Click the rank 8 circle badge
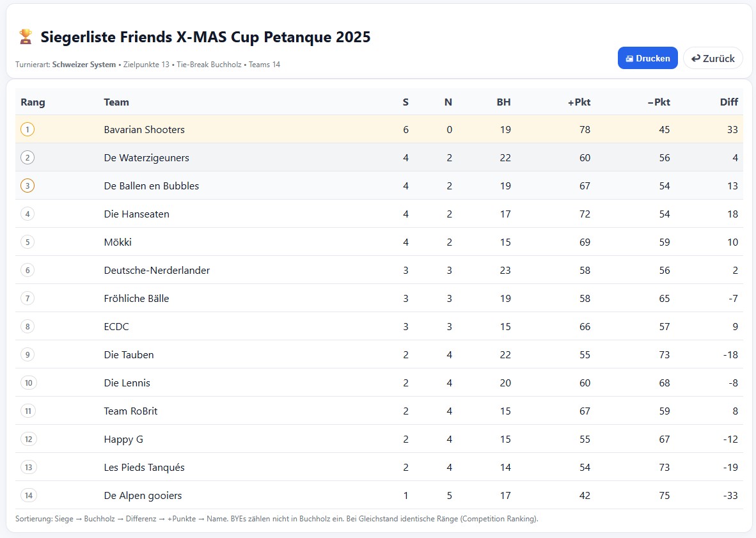 click(28, 327)
